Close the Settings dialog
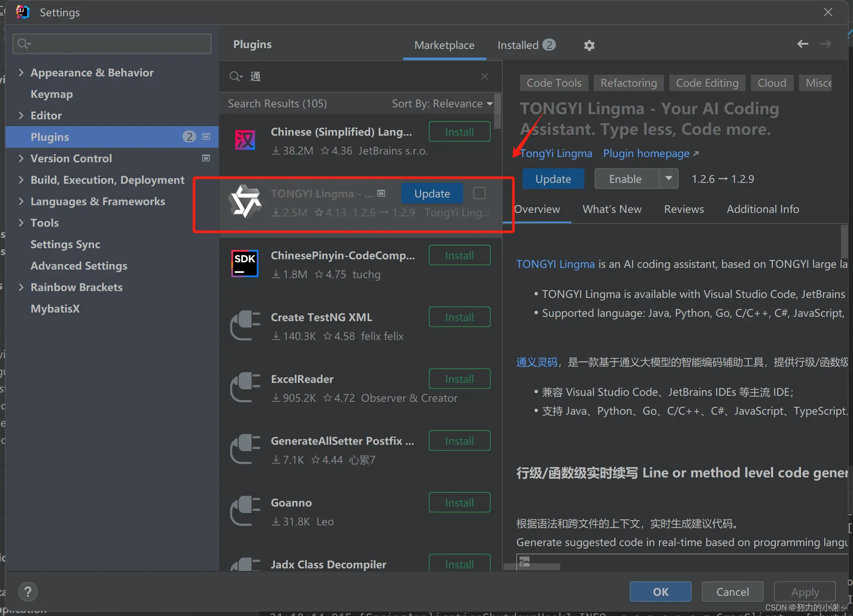Viewport: 853px width, 616px height. [828, 12]
